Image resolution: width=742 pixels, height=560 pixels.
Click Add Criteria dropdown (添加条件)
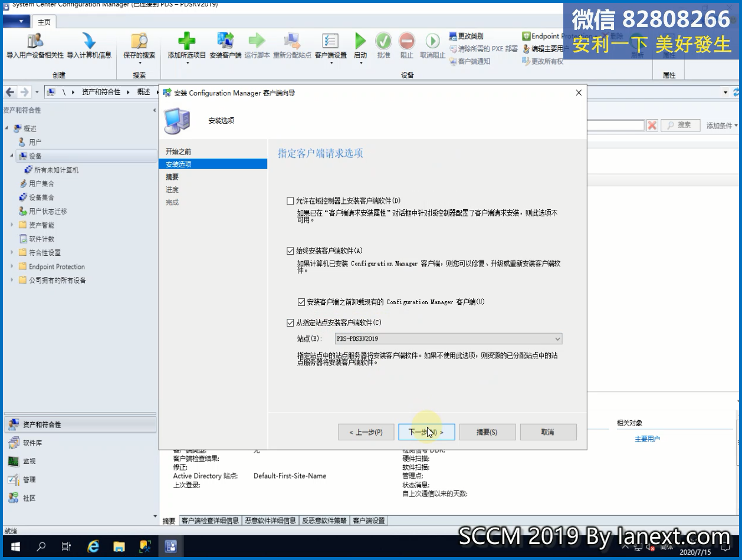click(x=722, y=126)
